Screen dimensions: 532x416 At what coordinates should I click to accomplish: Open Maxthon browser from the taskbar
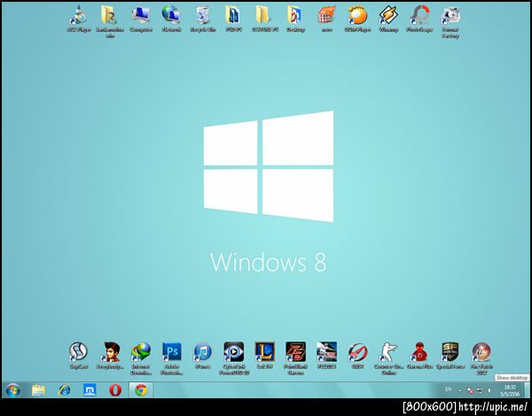[x=90, y=390]
